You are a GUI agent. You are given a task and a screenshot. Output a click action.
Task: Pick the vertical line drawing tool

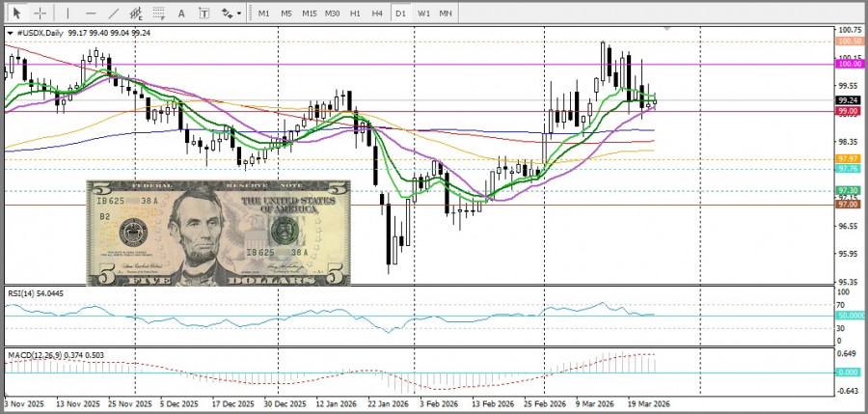(68, 14)
